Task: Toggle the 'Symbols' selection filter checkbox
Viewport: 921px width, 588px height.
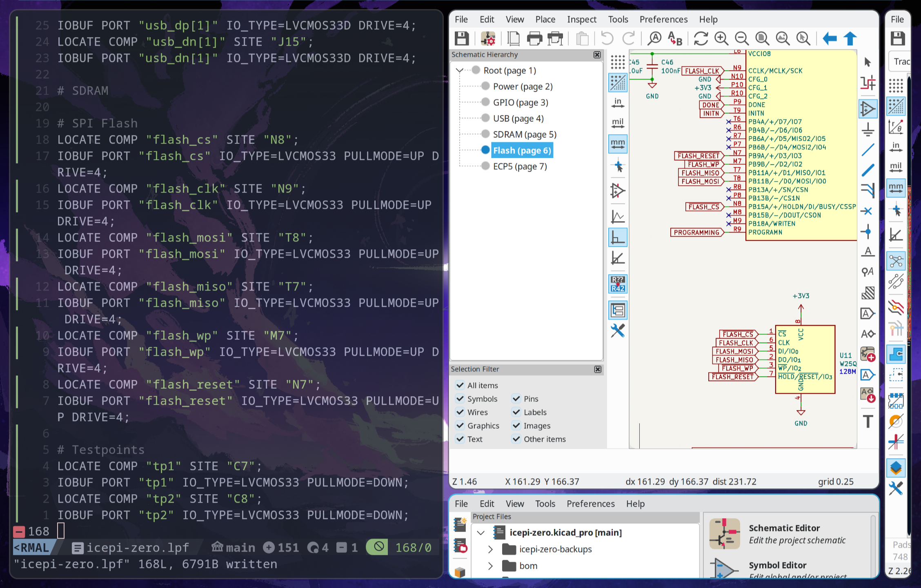Action: [x=460, y=398]
